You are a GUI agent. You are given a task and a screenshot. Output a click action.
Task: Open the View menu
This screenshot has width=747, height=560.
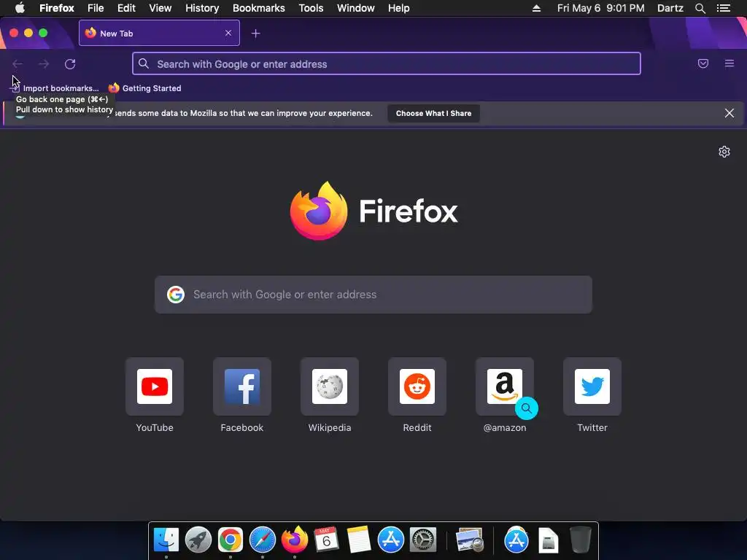(x=160, y=8)
